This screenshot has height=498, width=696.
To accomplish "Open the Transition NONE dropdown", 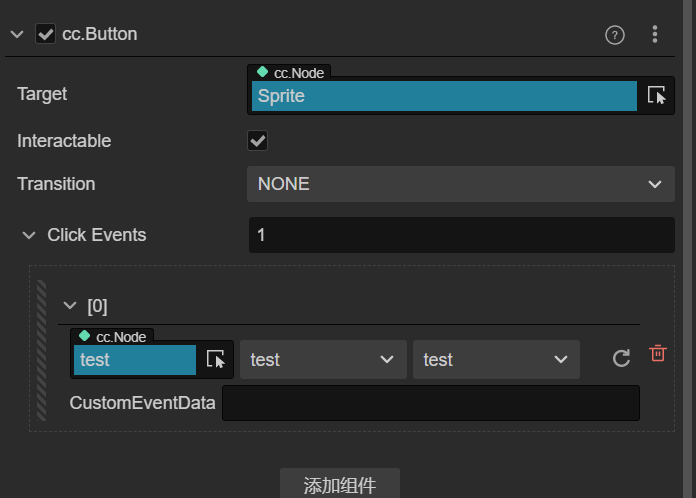I will 461,184.
